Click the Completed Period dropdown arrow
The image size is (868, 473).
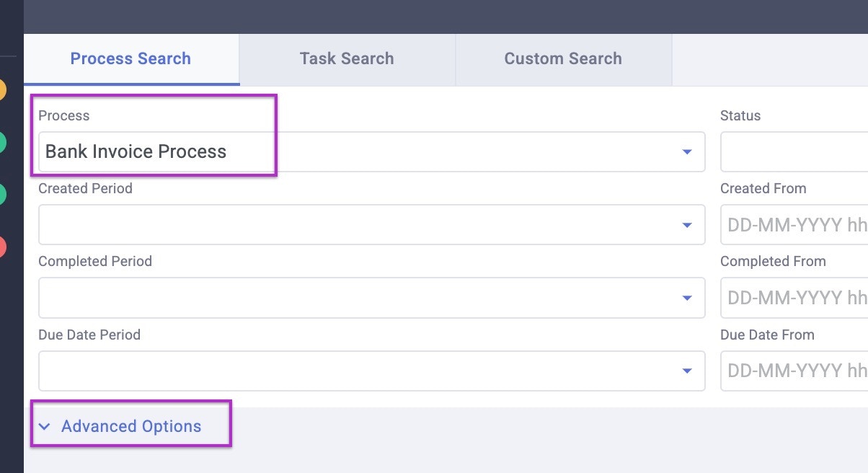point(686,298)
